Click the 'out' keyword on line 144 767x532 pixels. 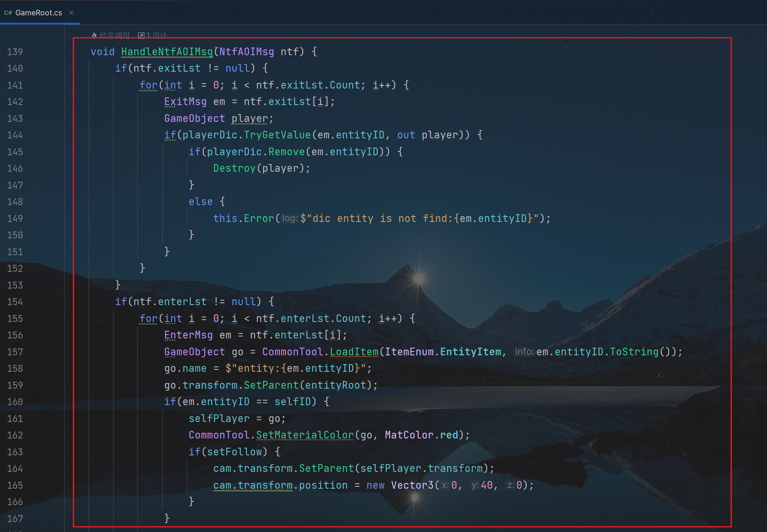(406, 135)
